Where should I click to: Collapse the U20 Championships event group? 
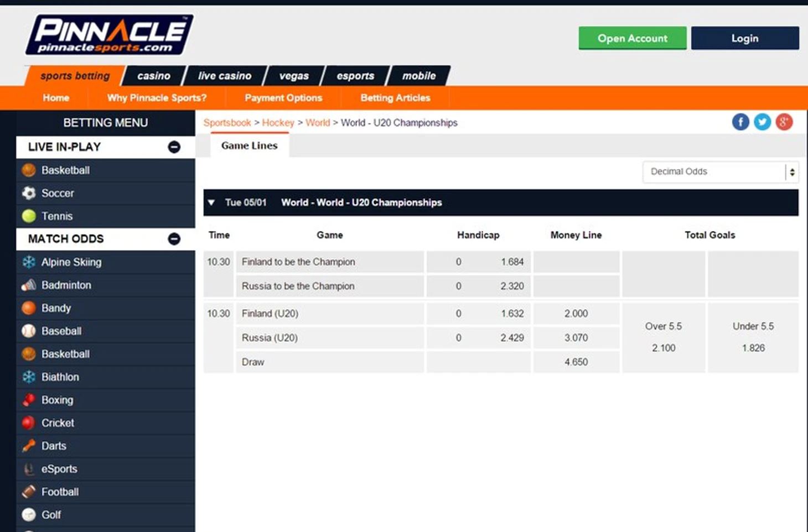click(x=211, y=202)
